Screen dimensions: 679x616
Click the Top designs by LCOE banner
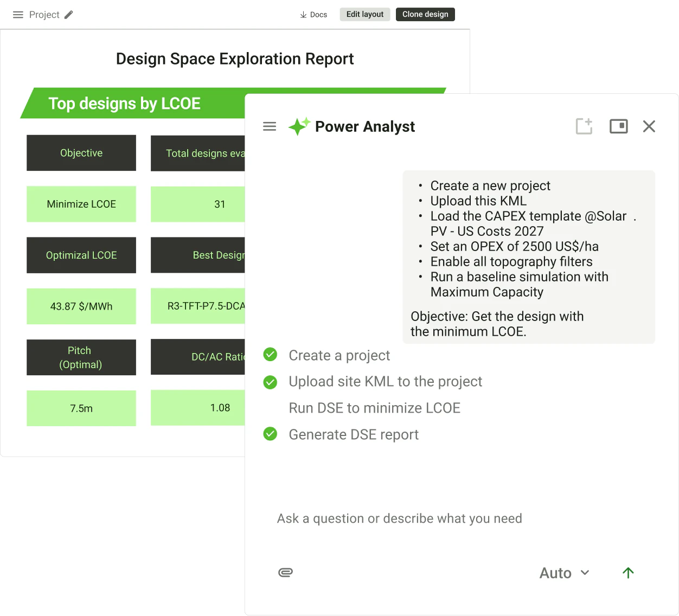[133, 103]
